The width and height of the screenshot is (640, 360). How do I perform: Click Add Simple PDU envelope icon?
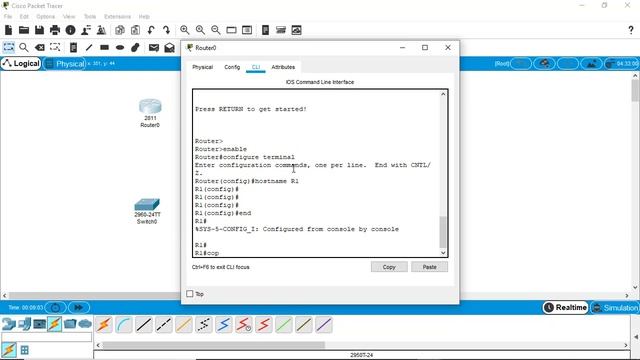tap(153, 47)
